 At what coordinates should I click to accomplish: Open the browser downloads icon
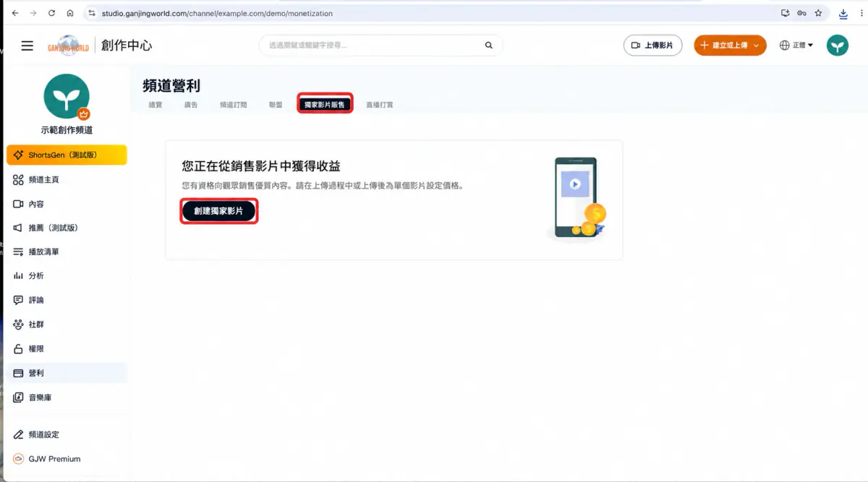pyautogui.click(x=843, y=13)
